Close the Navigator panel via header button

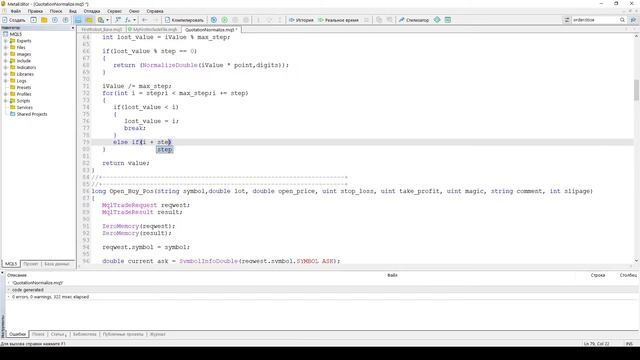[x=73, y=28]
